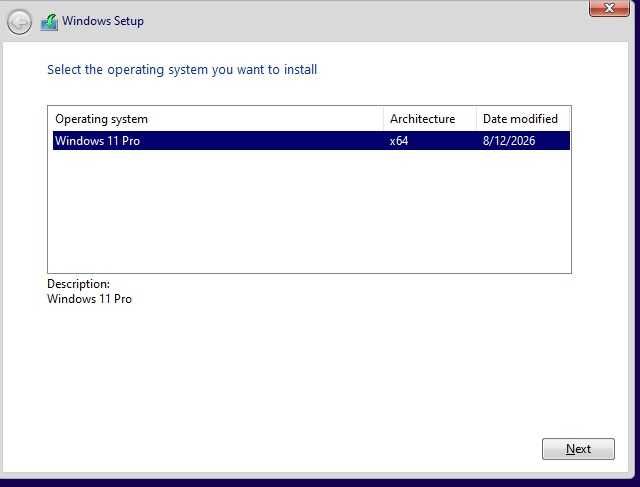Go back using the circular back arrow
This screenshot has height=487, width=640.
click(x=19, y=22)
